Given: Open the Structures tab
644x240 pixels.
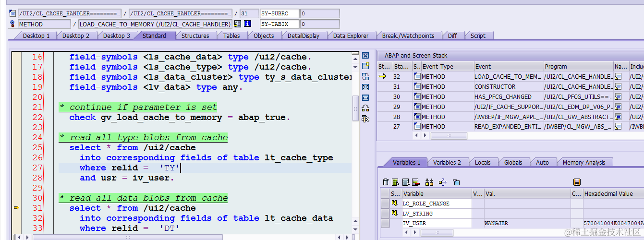Looking at the screenshot, I should click(x=195, y=36).
